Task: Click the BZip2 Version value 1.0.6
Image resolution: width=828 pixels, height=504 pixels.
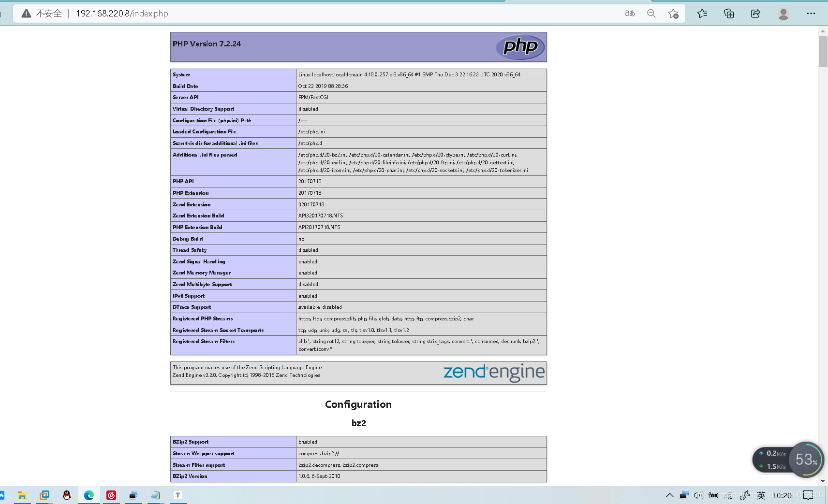Action: tap(319, 476)
